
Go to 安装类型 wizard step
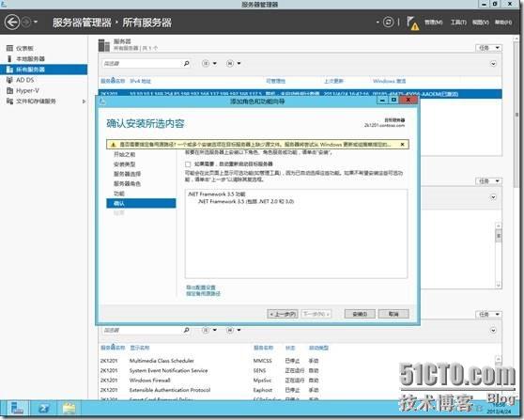click(x=125, y=164)
